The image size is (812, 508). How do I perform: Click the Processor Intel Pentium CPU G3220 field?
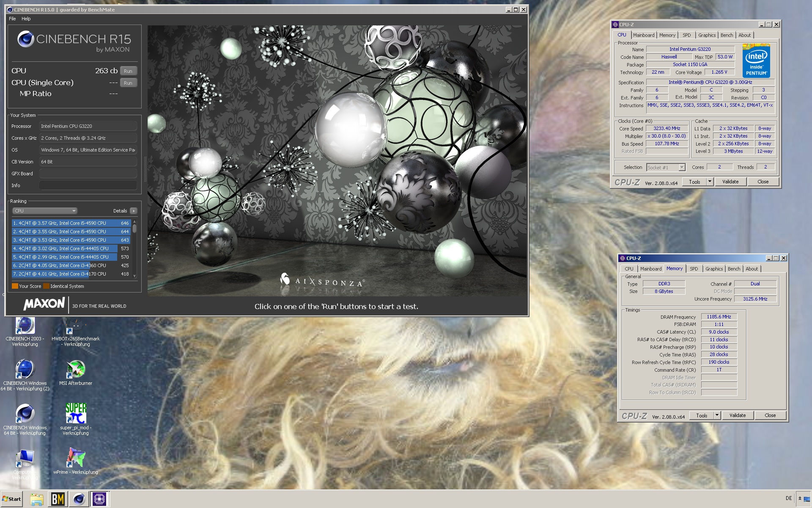click(x=88, y=126)
